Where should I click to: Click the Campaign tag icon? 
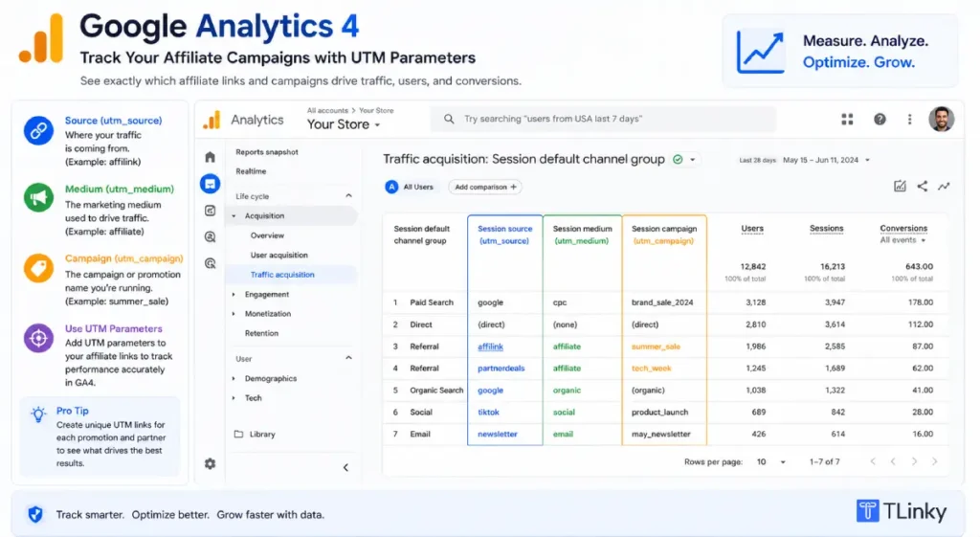click(x=38, y=268)
